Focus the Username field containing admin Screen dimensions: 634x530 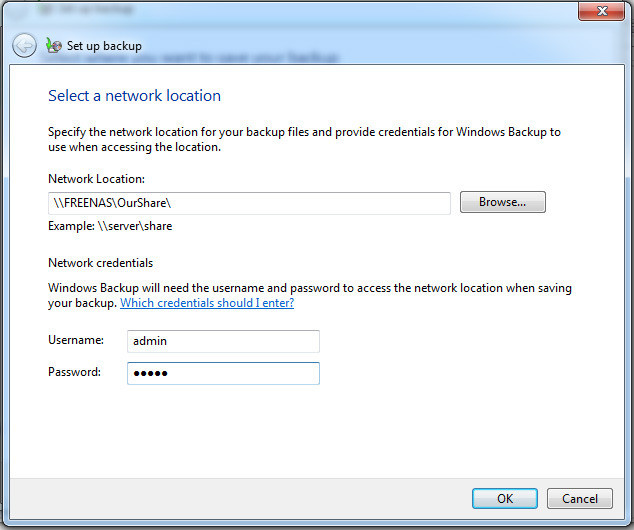(x=223, y=341)
